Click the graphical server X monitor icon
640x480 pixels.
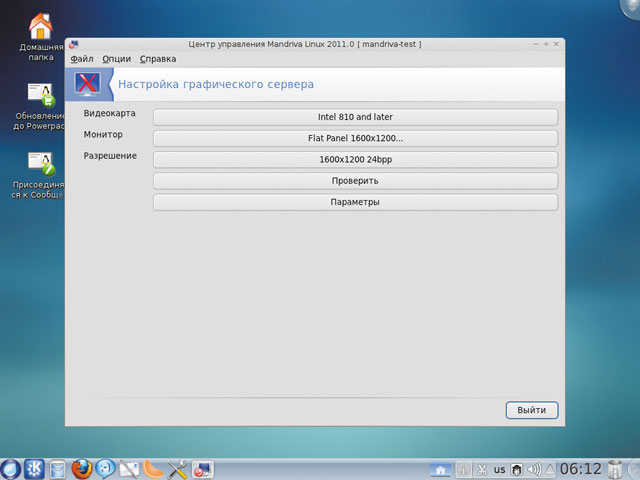pyautogui.click(x=87, y=84)
